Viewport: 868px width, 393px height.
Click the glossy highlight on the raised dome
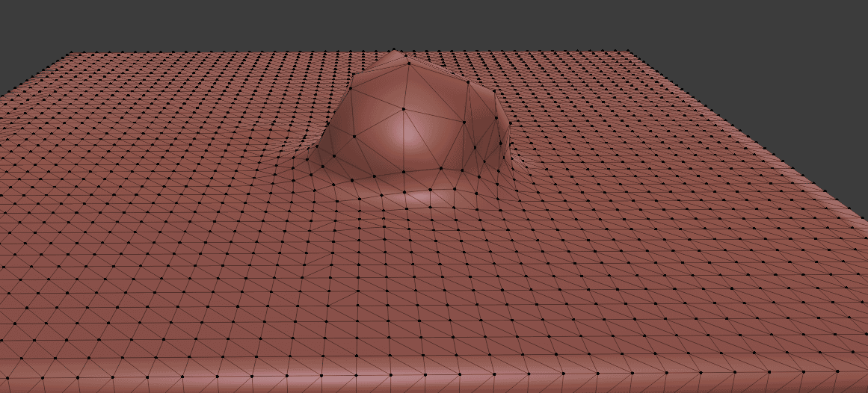coord(405,134)
